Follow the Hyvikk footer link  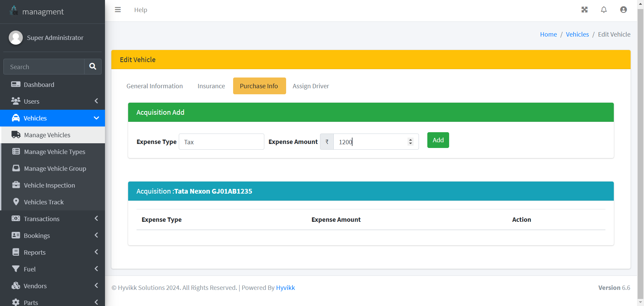click(x=285, y=288)
